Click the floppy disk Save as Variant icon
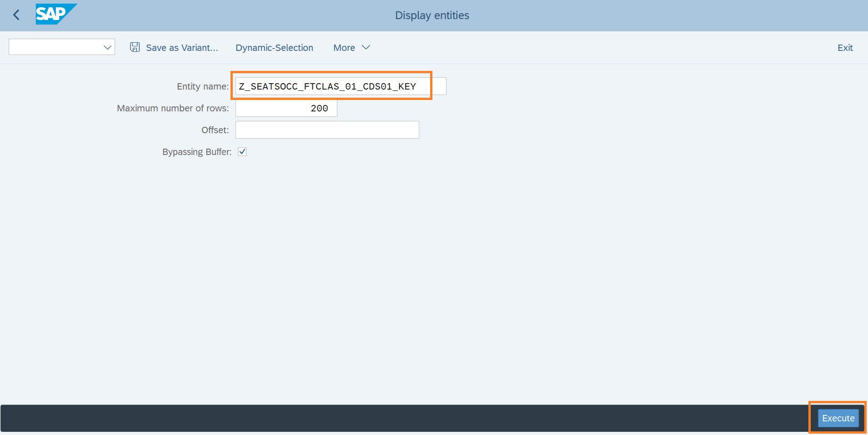The width and height of the screenshot is (868, 435). [x=135, y=47]
